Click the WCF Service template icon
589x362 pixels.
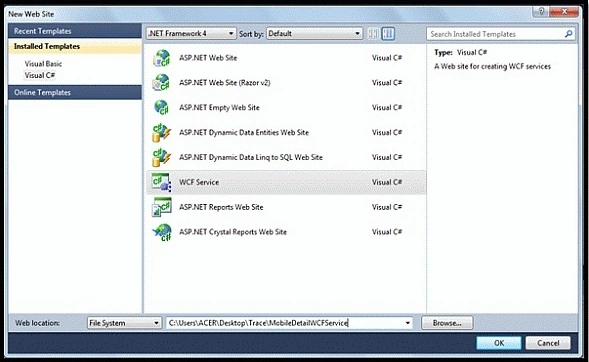[162, 183]
